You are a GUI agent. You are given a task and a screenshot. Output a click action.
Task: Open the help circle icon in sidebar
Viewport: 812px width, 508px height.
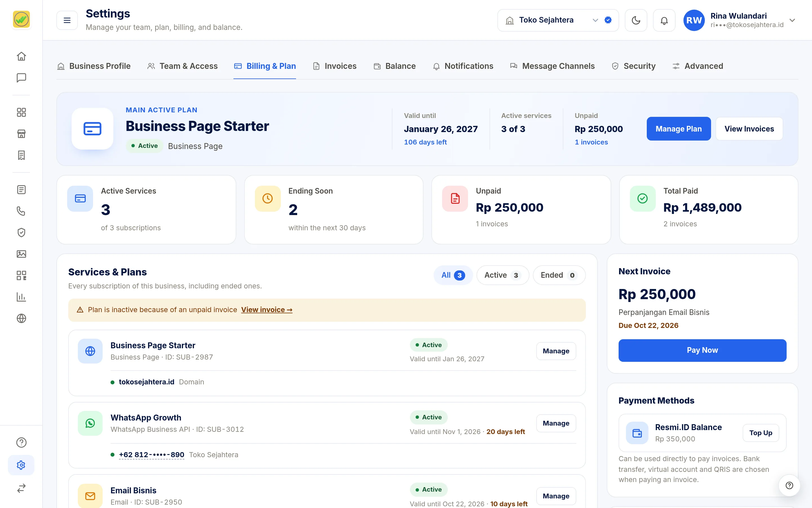[21, 443]
